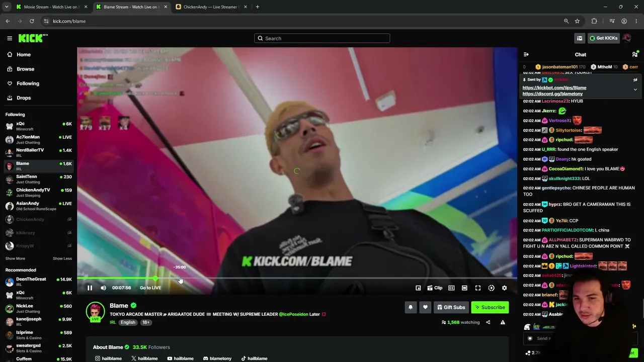Toggle closed captions on the player

pos(451,288)
